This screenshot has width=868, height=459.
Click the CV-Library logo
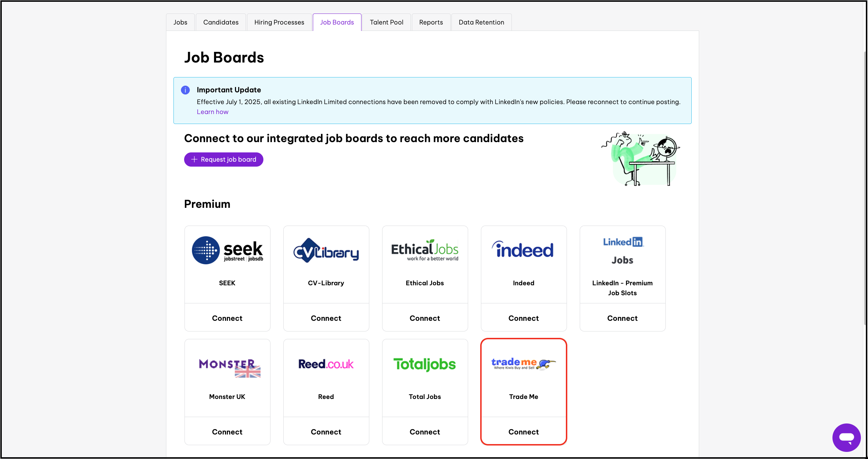coord(326,250)
